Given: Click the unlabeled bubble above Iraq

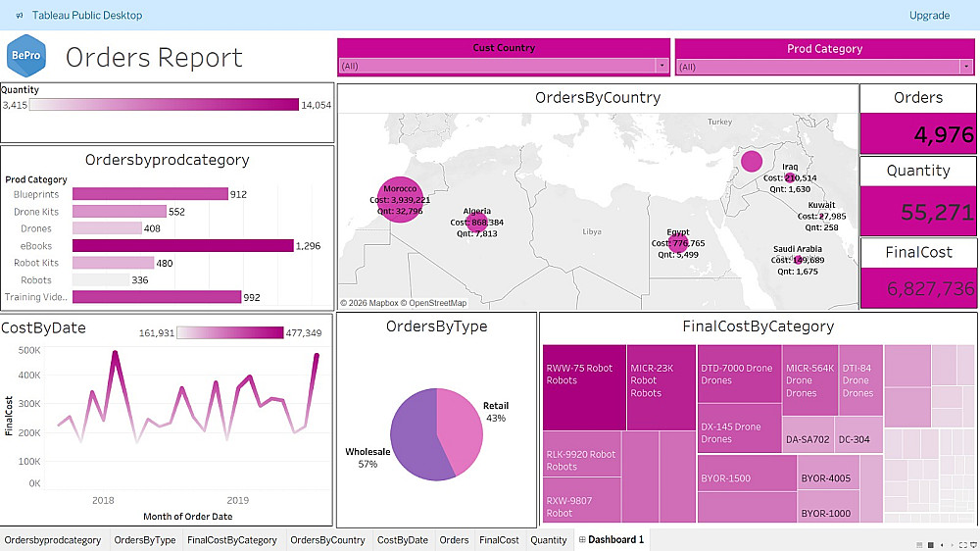Looking at the screenshot, I should (x=752, y=161).
